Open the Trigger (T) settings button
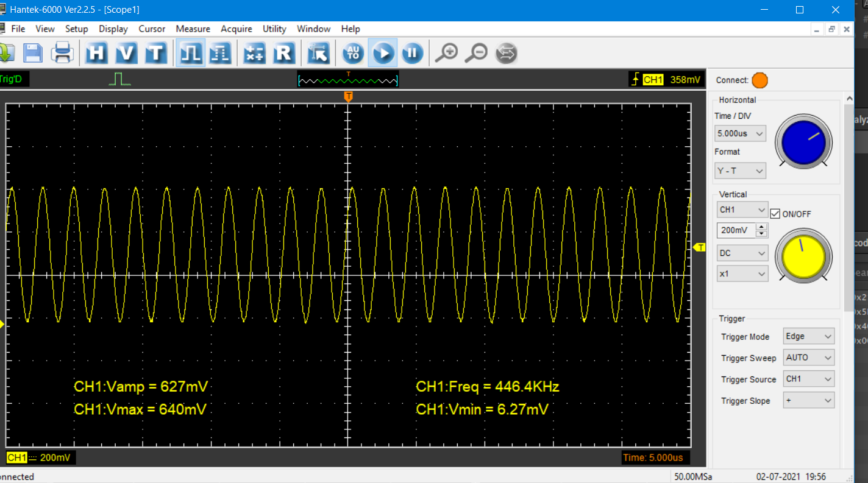This screenshot has height=483, width=868. pyautogui.click(x=156, y=53)
